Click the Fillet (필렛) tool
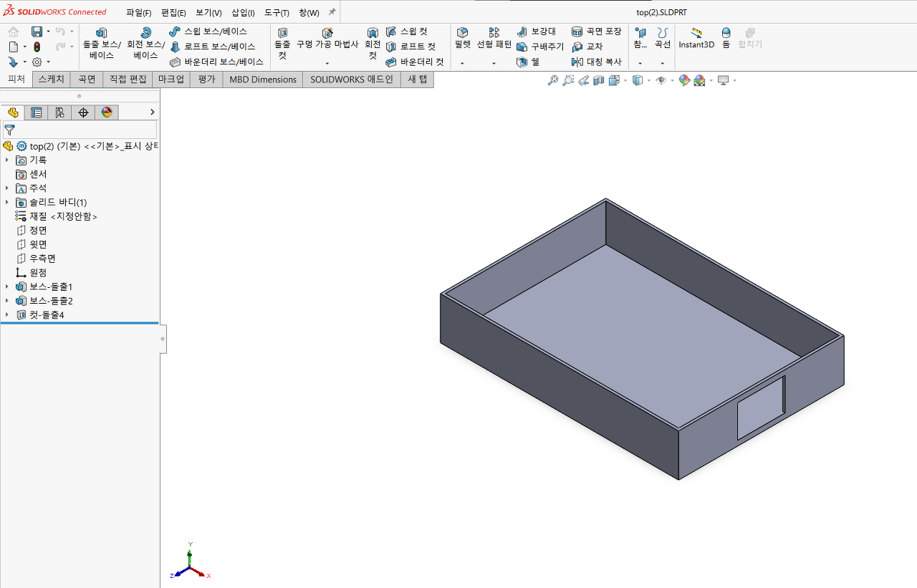The width and height of the screenshot is (917, 588). pos(462,39)
